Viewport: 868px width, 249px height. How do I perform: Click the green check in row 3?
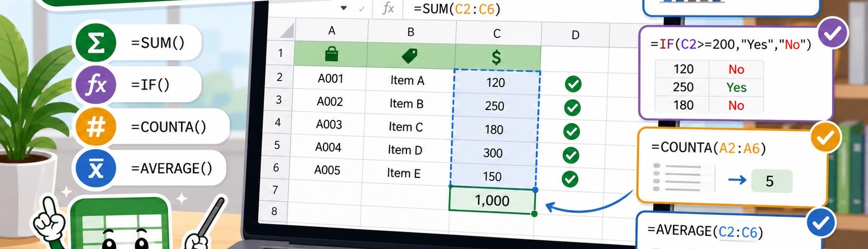point(572,107)
